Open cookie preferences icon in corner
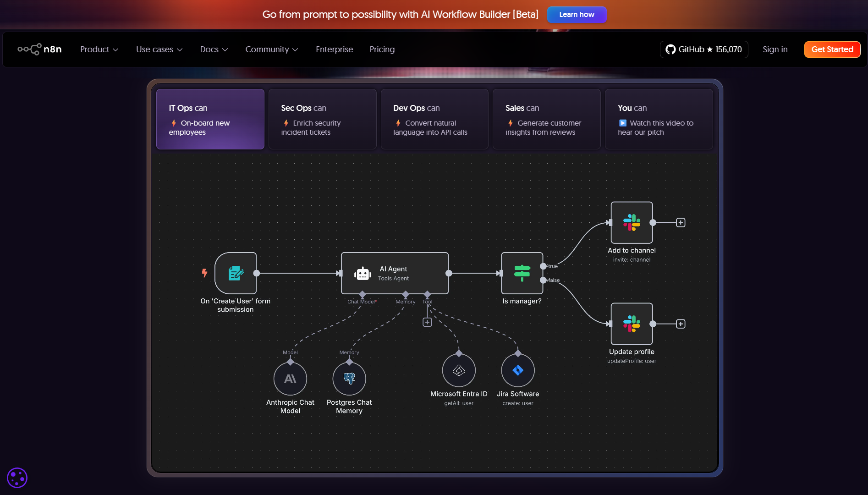The image size is (868, 495). coord(17,478)
